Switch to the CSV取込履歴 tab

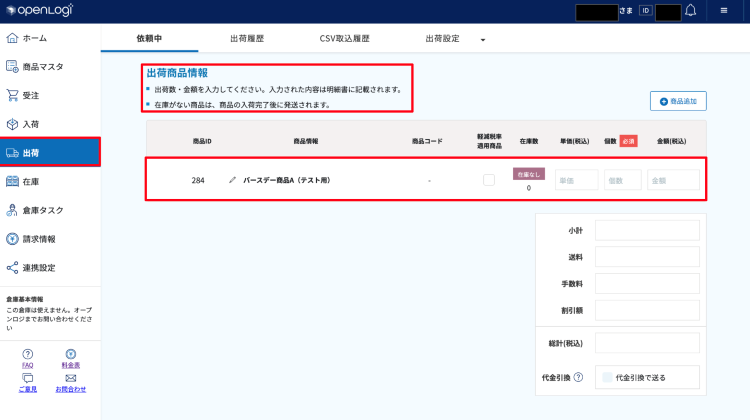click(344, 38)
